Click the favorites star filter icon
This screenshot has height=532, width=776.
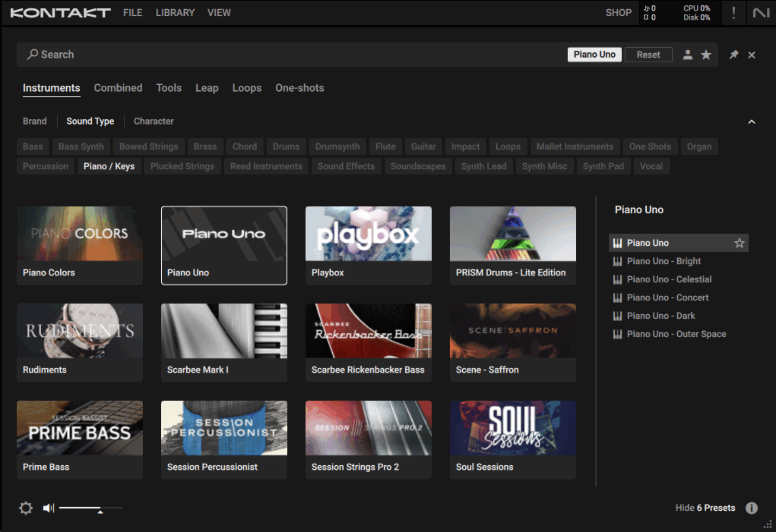pos(706,55)
